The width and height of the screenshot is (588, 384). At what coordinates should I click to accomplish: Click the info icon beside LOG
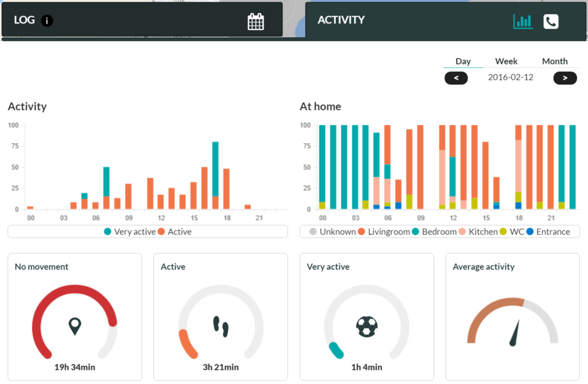[47, 21]
